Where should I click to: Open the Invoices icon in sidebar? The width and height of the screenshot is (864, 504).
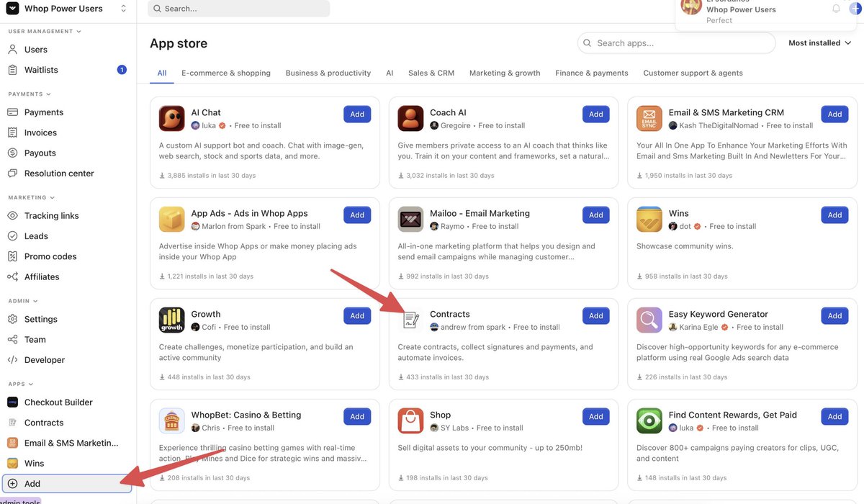pos(12,132)
